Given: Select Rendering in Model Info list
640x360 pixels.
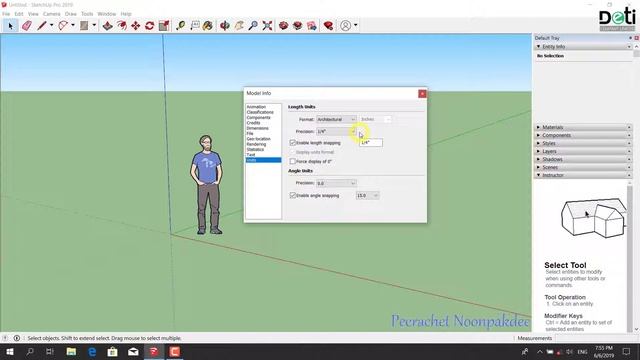Looking at the screenshot, I should pos(256,144).
